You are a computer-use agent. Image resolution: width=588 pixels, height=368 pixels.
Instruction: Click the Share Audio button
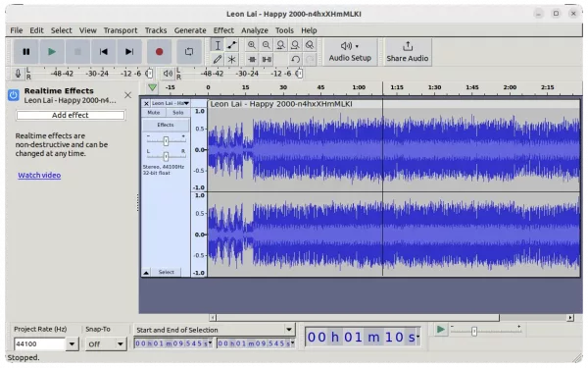[408, 52]
